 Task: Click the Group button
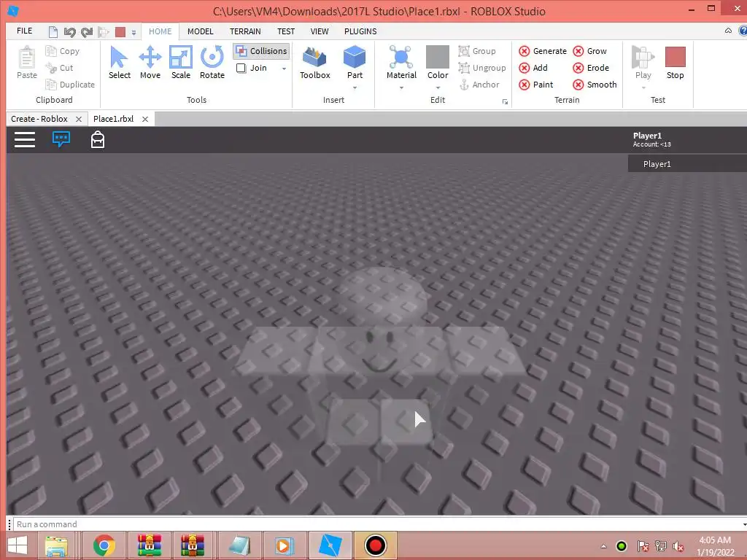477,51
